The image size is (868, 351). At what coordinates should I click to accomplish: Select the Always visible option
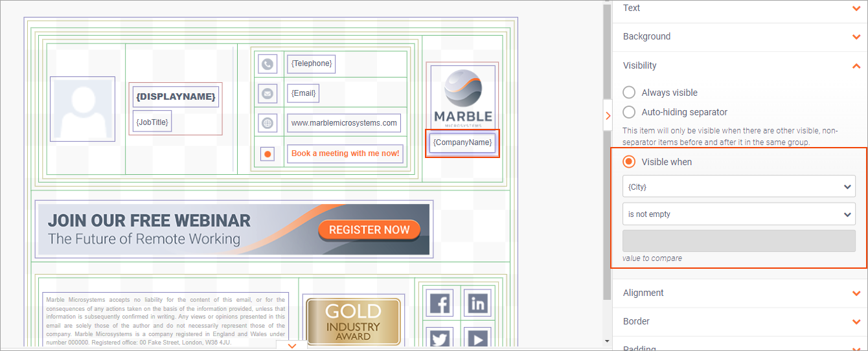coord(629,93)
